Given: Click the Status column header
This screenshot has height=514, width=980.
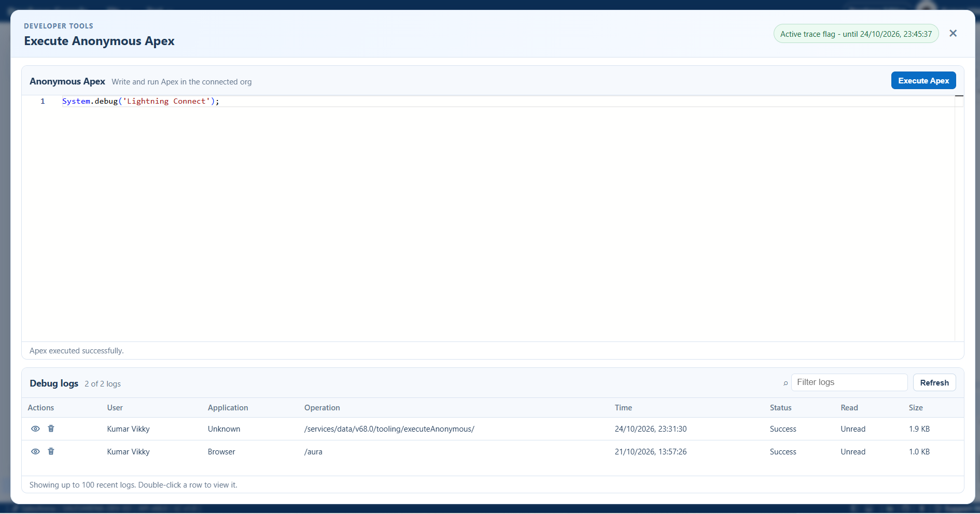Looking at the screenshot, I should 780,408.
